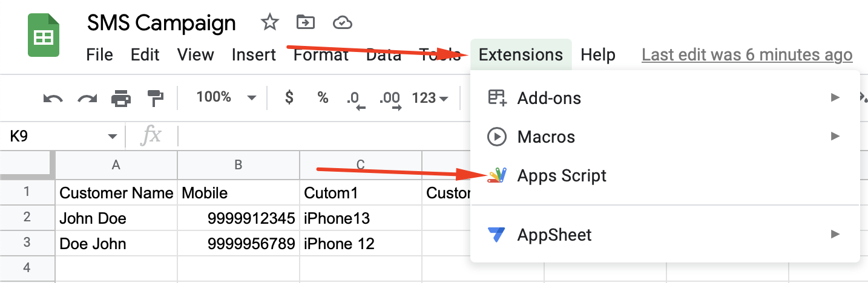Open the File menu
This screenshot has width=868, height=283.
tap(100, 55)
